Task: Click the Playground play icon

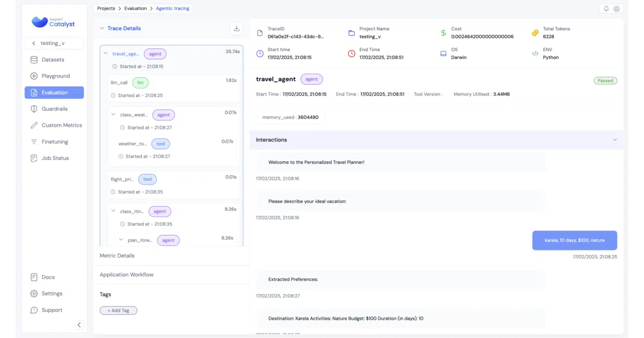Action: pyautogui.click(x=34, y=76)
